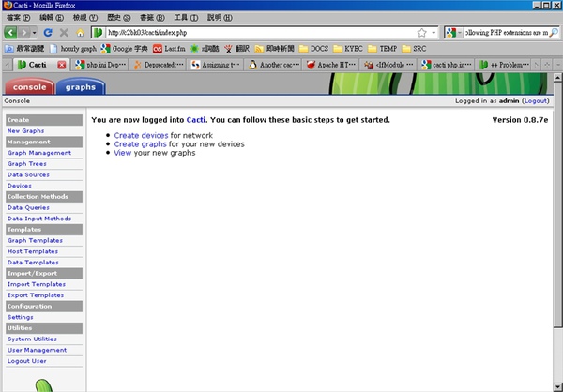Open the 編輯 (E) menu
Screen dimensions: 563x392
52,17
